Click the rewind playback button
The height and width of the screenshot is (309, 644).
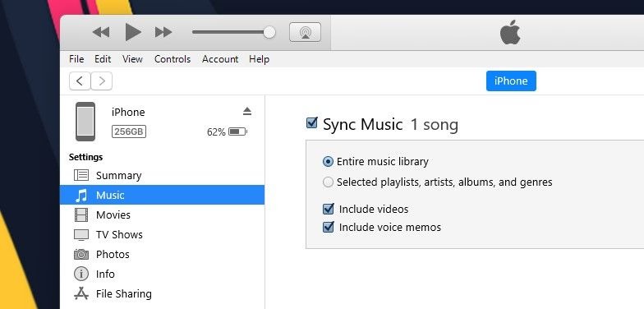pyautogui.click(x=100, y=32)
